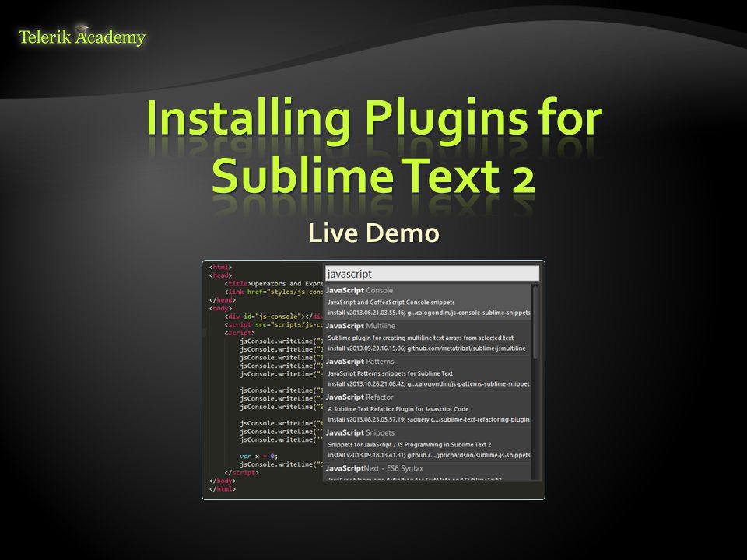Click the closing </script> tag
Image resolution: width=747 pixels, height=560 pixels.
tap(241, 472)
